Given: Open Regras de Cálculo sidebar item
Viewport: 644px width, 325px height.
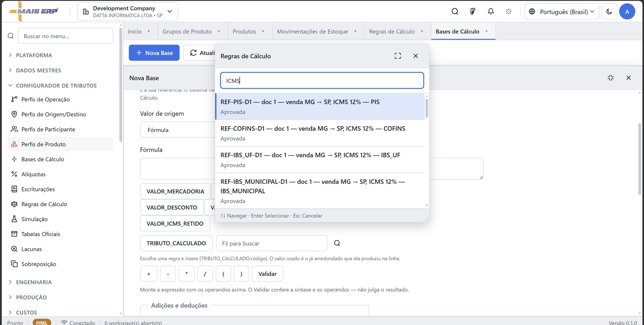Looking at the screenshot, I should [60, 204].
